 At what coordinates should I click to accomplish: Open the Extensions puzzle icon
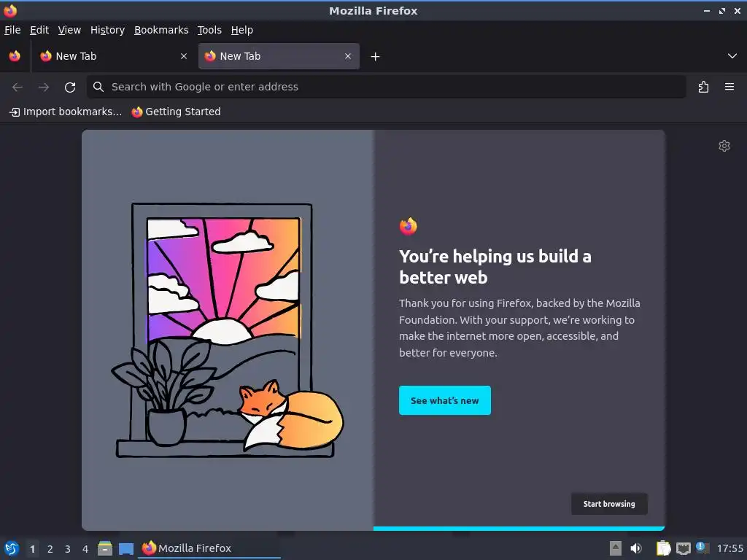coord(703,87)
